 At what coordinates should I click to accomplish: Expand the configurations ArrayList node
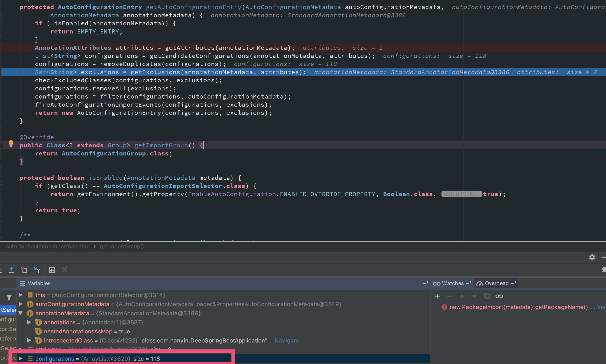coord(21,358)
